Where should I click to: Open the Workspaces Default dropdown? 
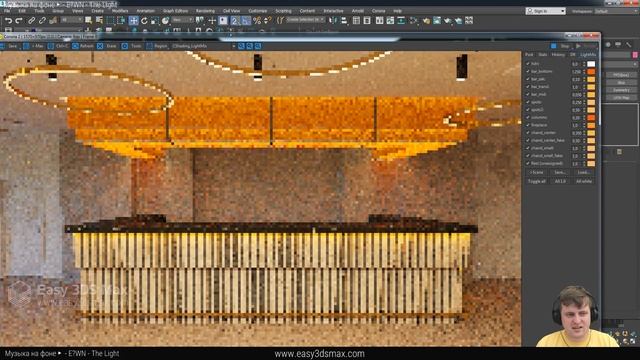click(x=616, y=11)
